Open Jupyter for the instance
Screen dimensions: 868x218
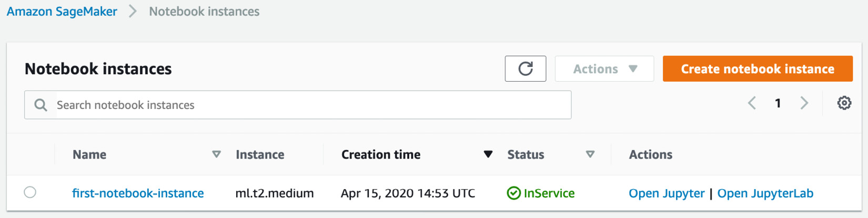[x=667, y=193]
